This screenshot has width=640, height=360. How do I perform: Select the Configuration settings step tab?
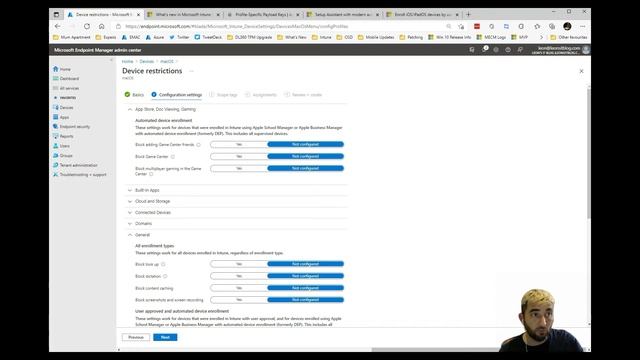click(x=176, y=95)
